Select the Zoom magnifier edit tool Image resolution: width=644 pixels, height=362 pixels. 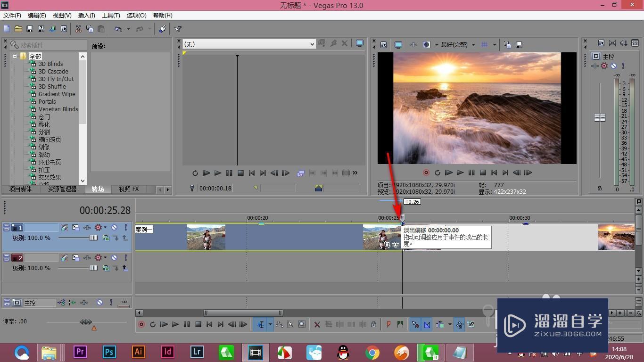(302, 324)
